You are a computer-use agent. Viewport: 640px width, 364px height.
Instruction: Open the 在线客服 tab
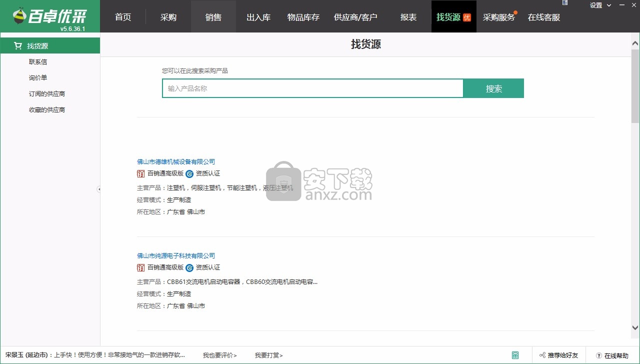click(x=544, y=17)
